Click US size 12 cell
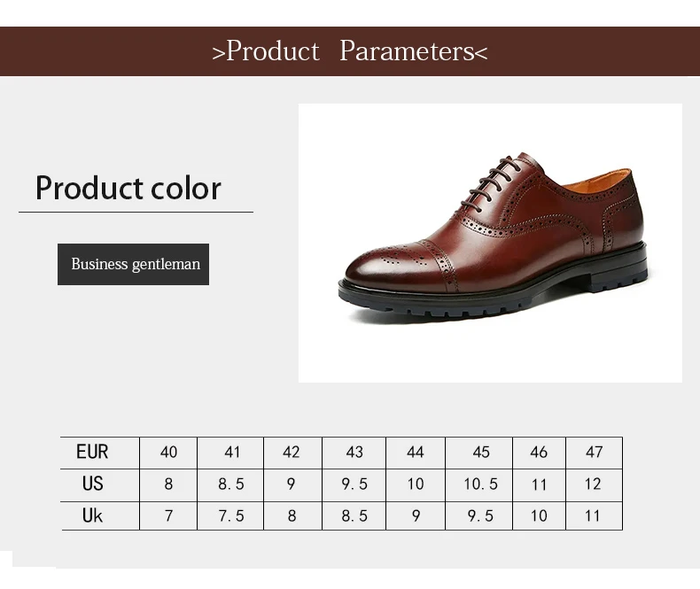 click(595, 484)
